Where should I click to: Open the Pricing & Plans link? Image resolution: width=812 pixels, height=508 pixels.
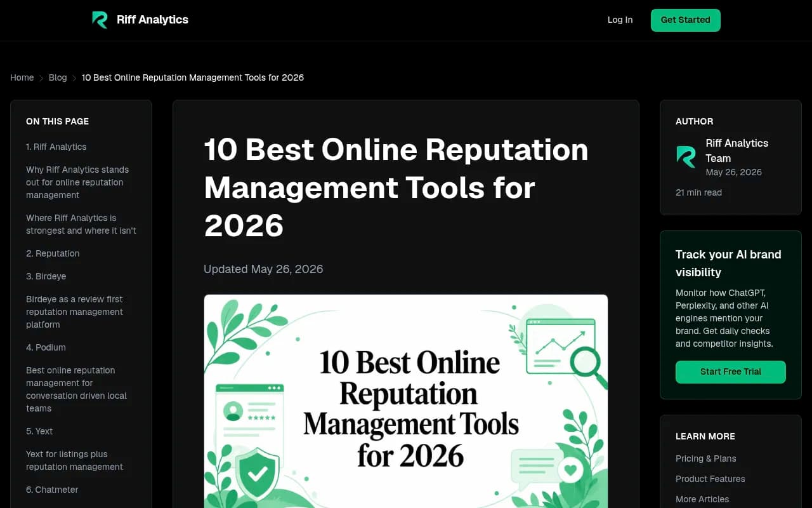point(706,458)
